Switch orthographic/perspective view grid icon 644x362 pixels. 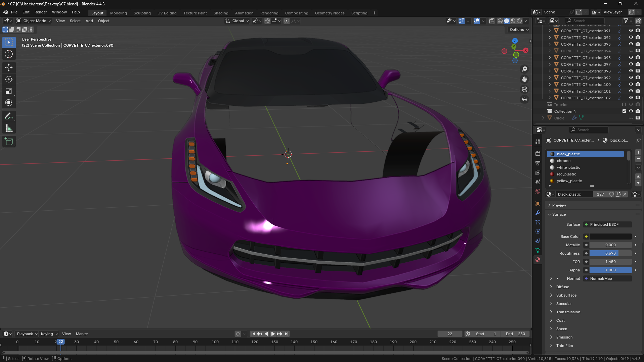(x=524, y=99)
